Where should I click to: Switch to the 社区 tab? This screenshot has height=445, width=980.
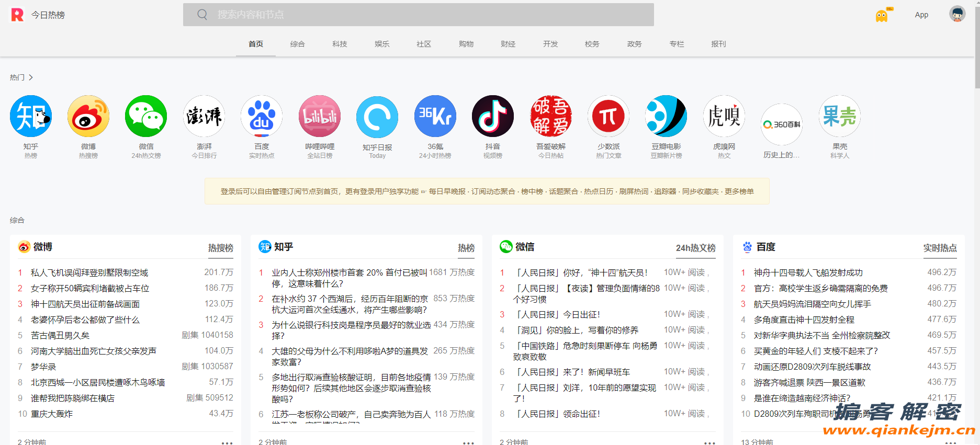[424, 44]
